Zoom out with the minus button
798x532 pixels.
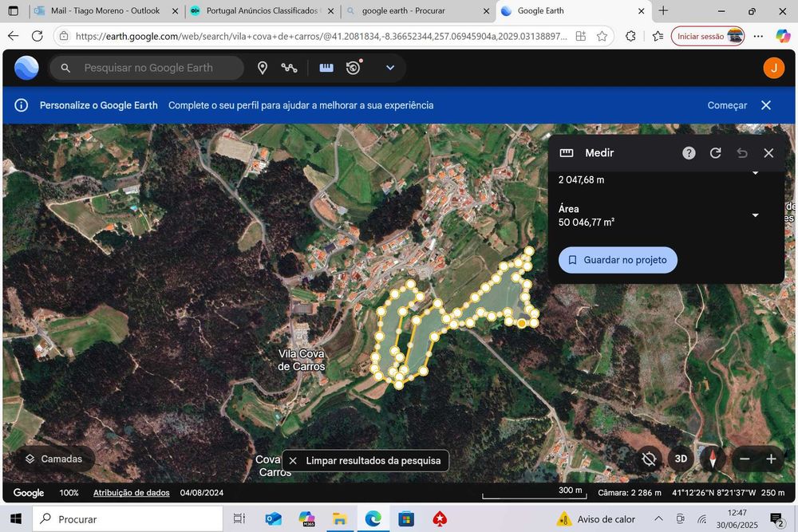pyautogui.click(x=745, y=459)
